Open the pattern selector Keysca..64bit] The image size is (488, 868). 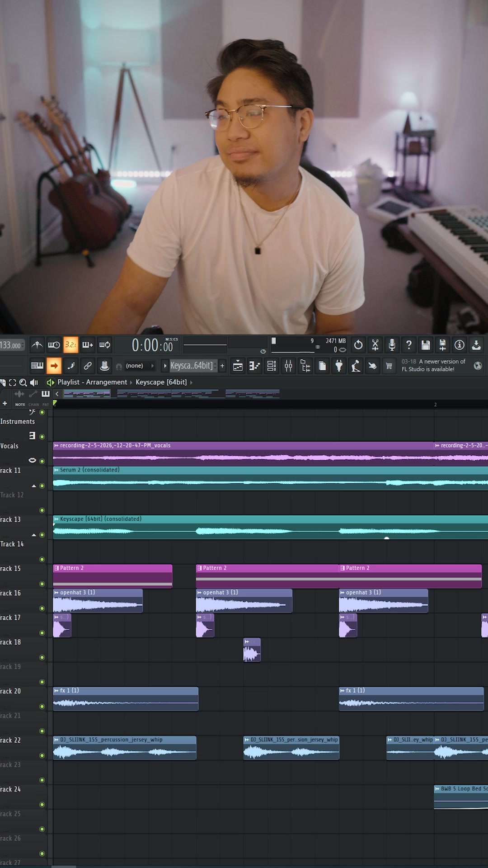tap(192, 366)
